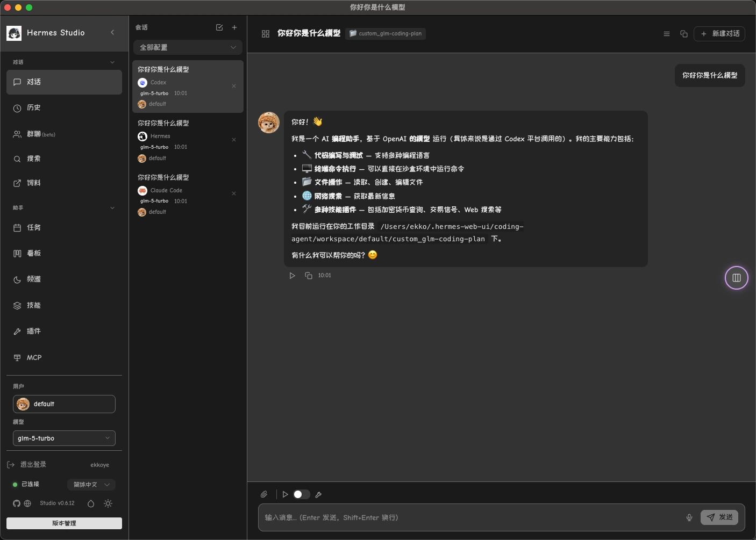756x540 pixels.
Task: Open the 看板 board page
Action: [x=64, y=254]
